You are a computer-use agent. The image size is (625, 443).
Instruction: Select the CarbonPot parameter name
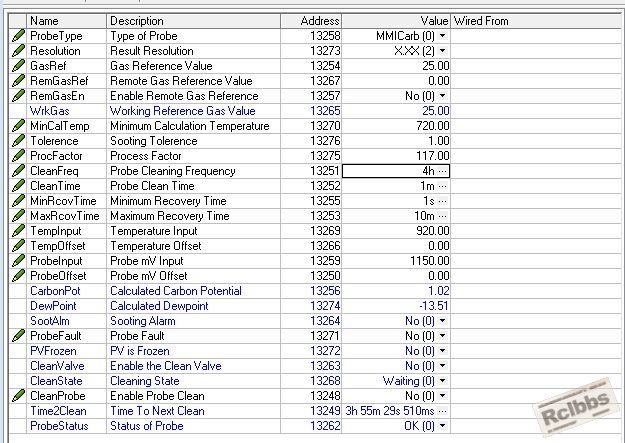[x=55, y=291]
